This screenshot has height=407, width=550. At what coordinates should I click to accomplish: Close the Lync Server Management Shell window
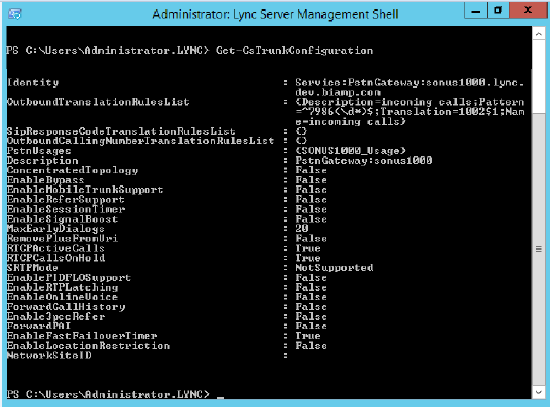click(x=528, y=11)
